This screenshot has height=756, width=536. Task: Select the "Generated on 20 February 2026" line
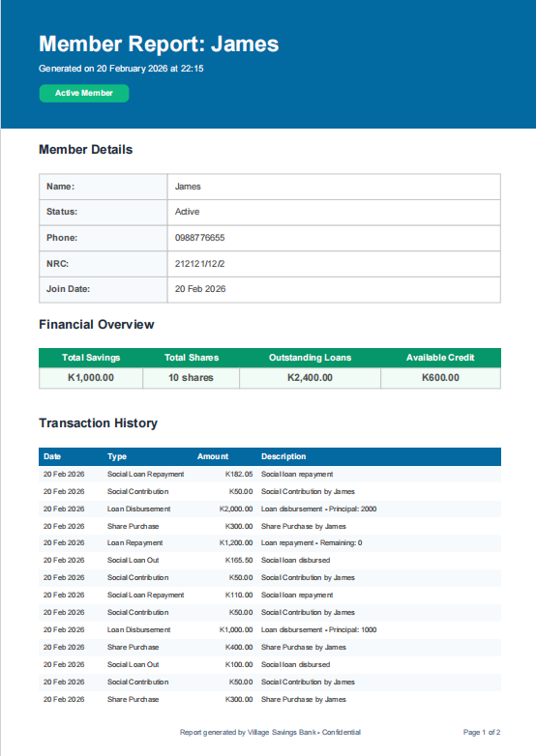[121, 69]
